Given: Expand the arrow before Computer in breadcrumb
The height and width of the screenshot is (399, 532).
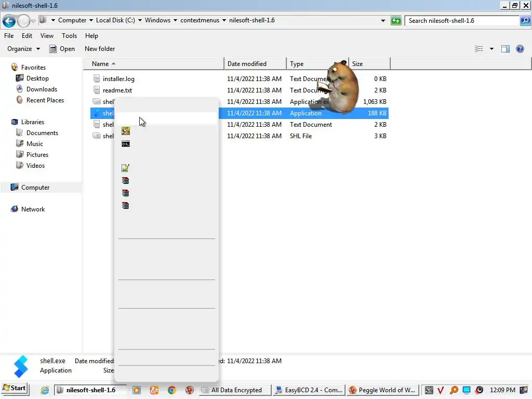Looking at the screenshot, I should click(x=53, y=20).
